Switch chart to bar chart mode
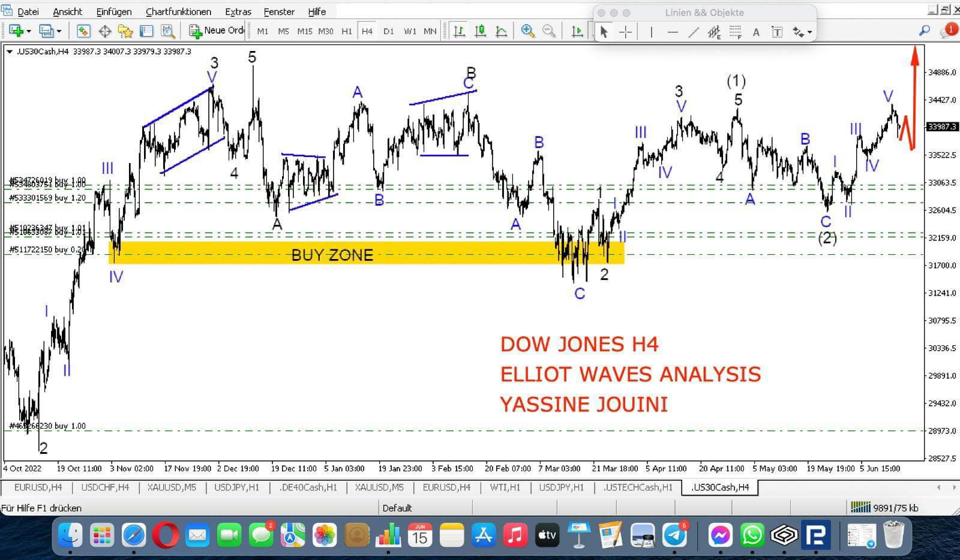960x560 pixels. (459, 31)
